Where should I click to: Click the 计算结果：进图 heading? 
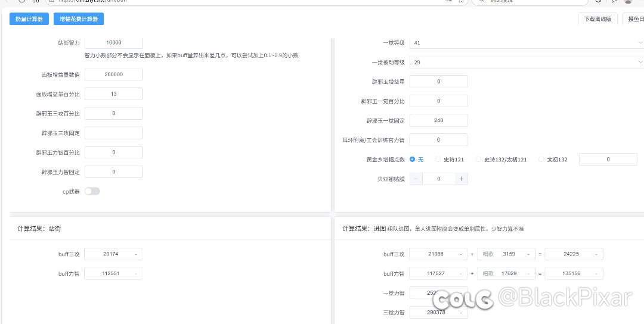tap(364, 229)
